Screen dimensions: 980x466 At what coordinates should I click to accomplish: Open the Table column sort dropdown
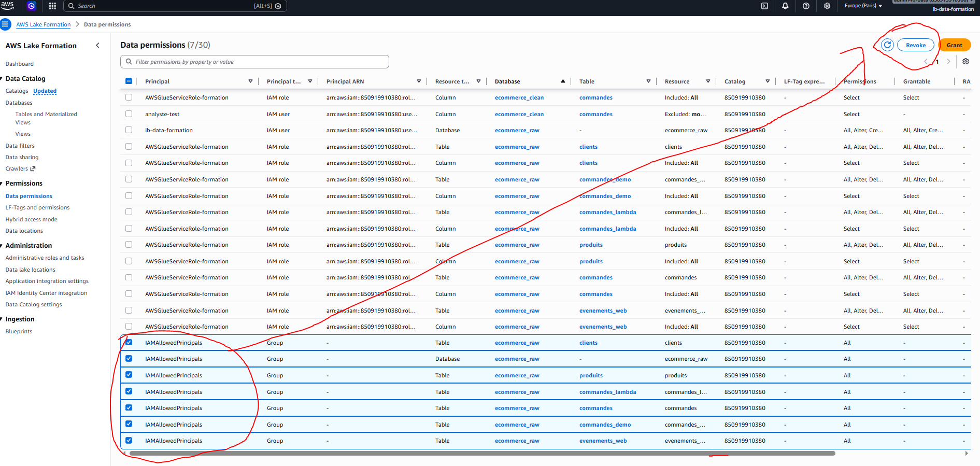pyautogui.click(x=648, y=81)
